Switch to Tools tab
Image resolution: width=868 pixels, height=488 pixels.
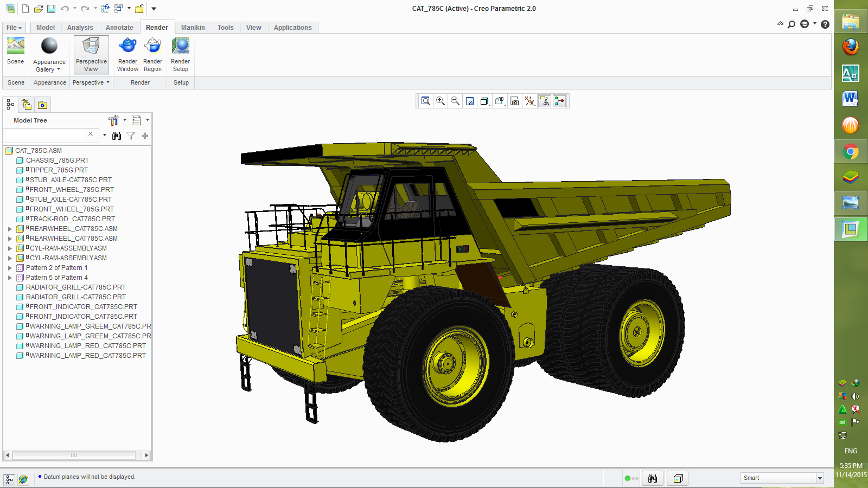pos(226,28)
